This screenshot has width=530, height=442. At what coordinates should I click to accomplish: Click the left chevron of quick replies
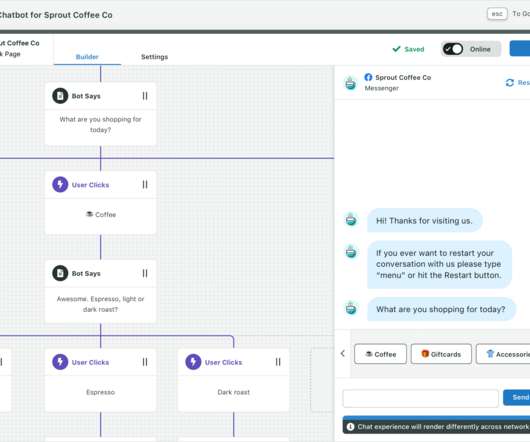[x=343, y=353]
